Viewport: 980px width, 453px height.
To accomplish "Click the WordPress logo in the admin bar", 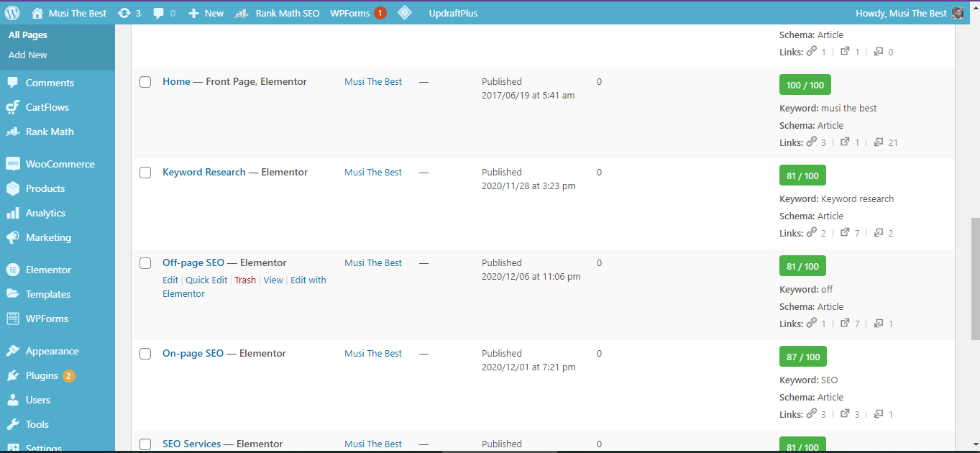I will click(x=12, y=12).
